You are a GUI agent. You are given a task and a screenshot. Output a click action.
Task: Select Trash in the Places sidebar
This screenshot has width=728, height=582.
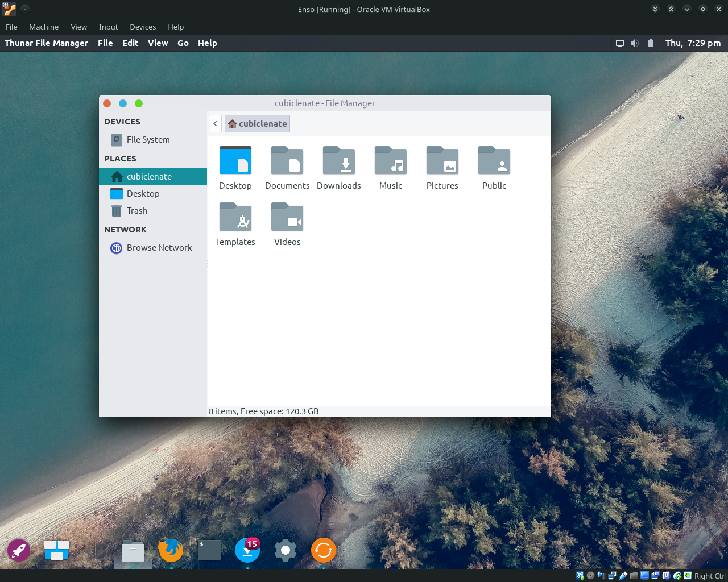click(137, 210)
